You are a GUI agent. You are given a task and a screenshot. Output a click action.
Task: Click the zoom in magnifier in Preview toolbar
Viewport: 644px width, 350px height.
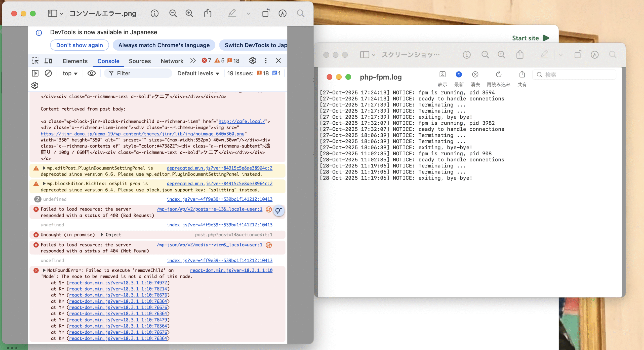point(189,13)
